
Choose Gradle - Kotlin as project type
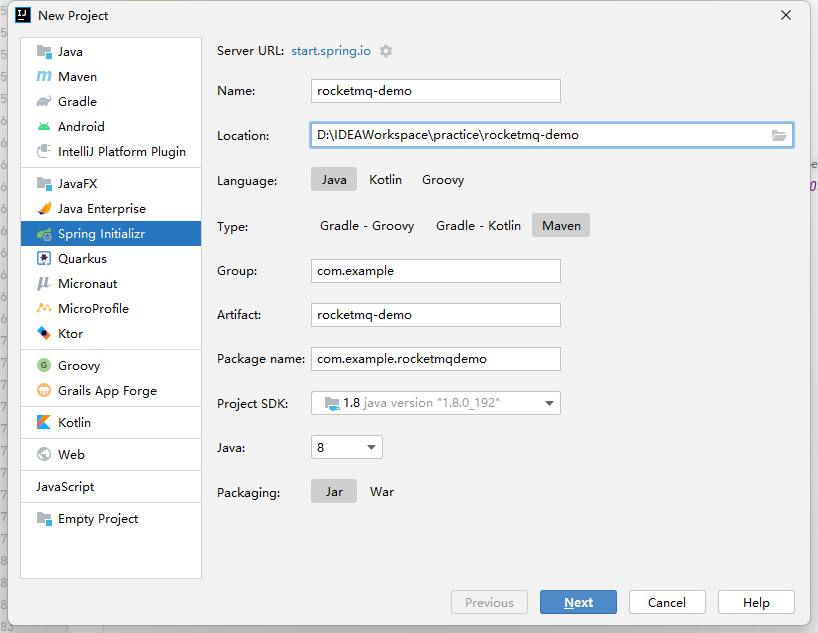pos(478,225)
